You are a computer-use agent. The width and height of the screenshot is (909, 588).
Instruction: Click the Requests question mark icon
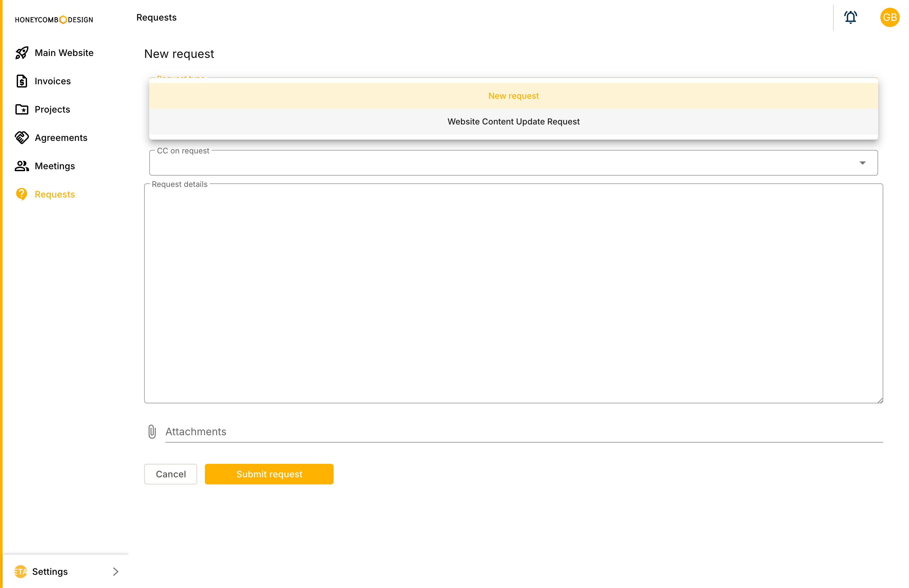tap(22, 194)
